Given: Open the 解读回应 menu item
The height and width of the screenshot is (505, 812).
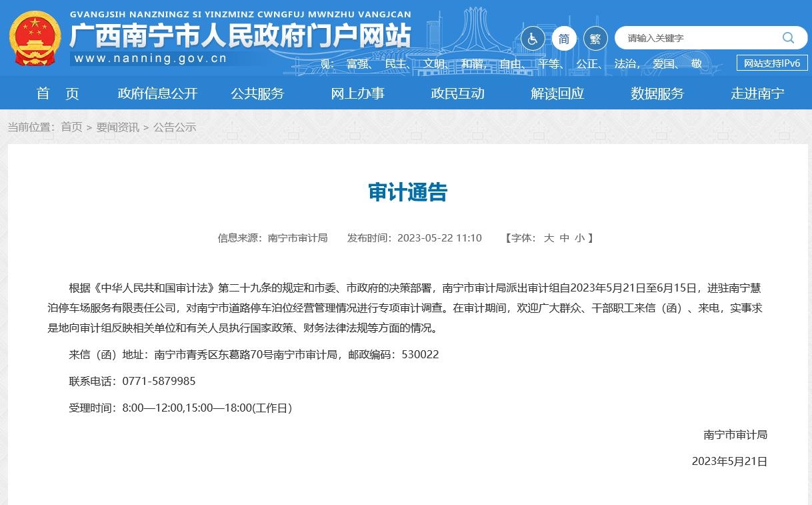Looking at the screenshot, I should [x=557, y=93].
